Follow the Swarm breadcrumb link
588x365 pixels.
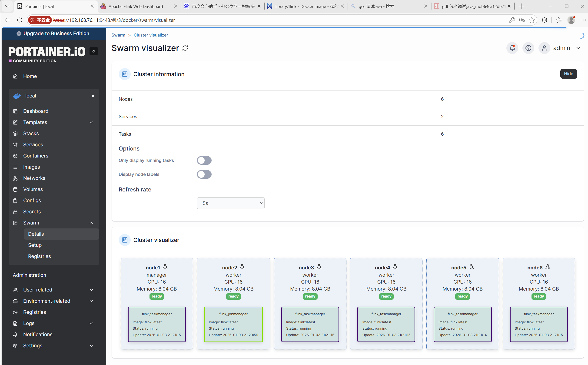(x=118, y=35)
